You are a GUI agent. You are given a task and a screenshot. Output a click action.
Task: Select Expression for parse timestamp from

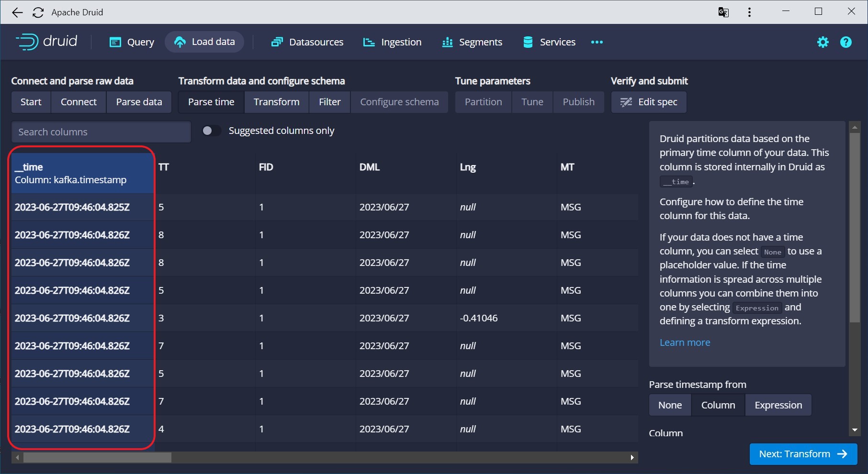tap(778, 405)
